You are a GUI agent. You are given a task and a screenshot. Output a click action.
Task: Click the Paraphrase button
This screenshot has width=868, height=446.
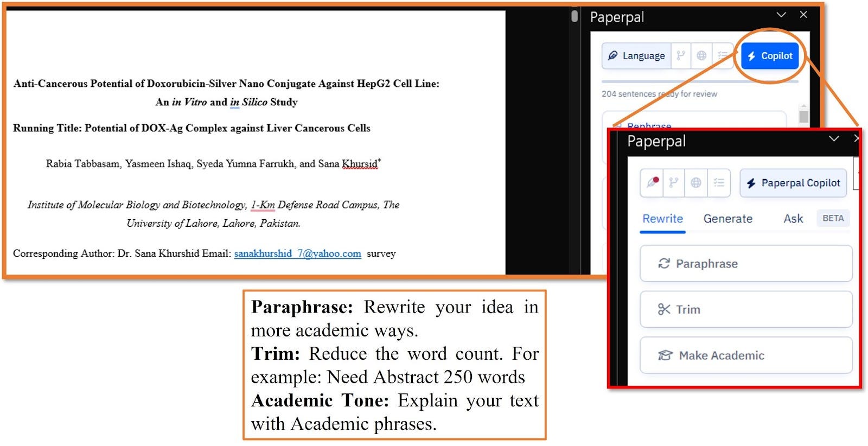[x=746, y=264]
